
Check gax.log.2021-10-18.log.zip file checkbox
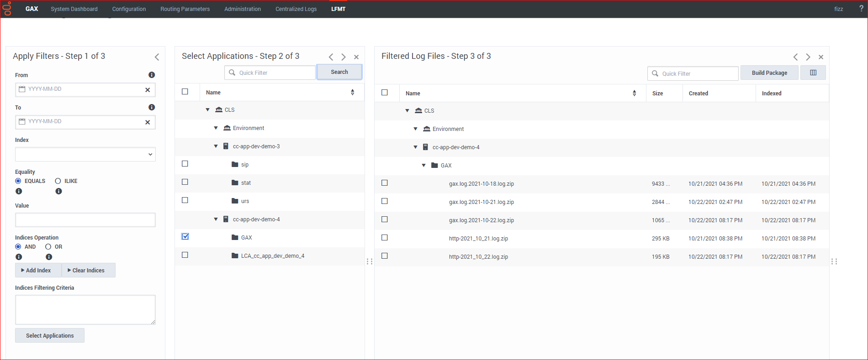pos(385,183)
